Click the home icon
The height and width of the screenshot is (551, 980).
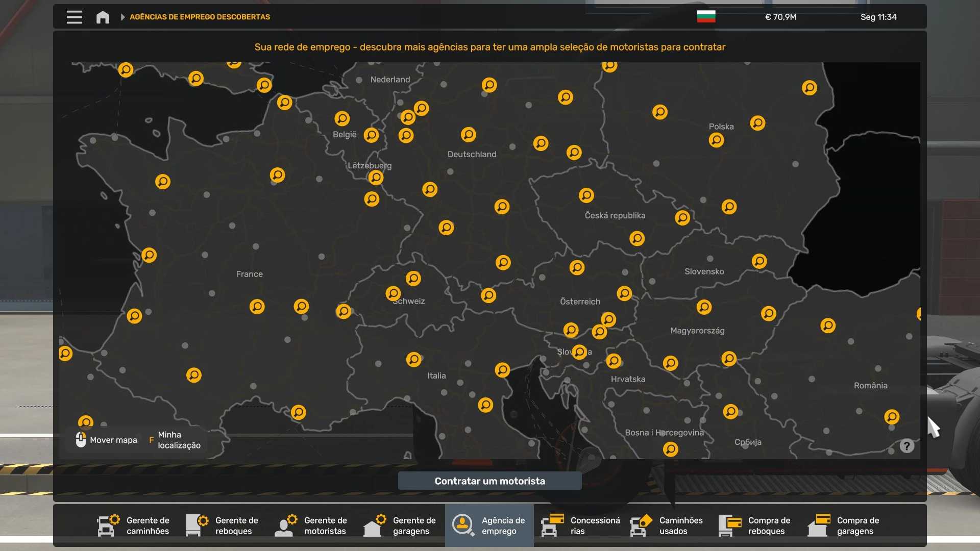tap(103, 17)
